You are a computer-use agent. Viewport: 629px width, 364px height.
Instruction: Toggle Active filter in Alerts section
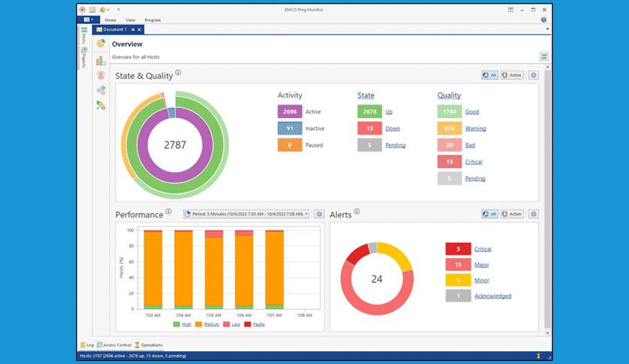[512, 214]
